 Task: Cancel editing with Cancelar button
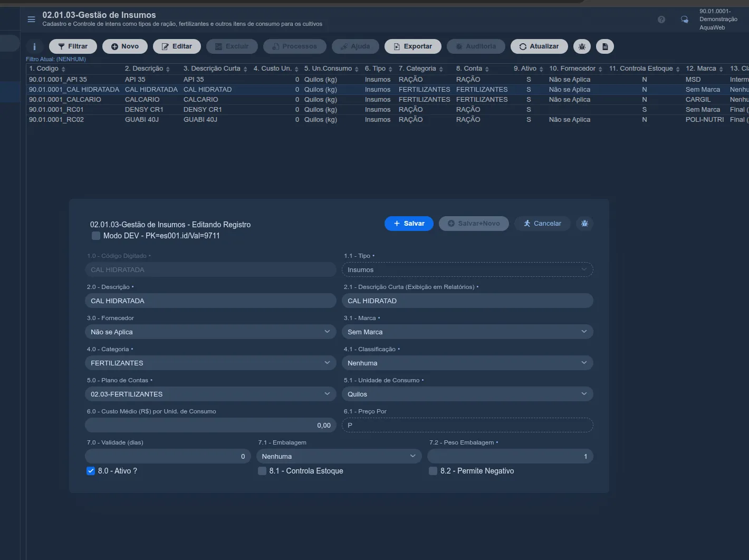(x=542, y=224)
